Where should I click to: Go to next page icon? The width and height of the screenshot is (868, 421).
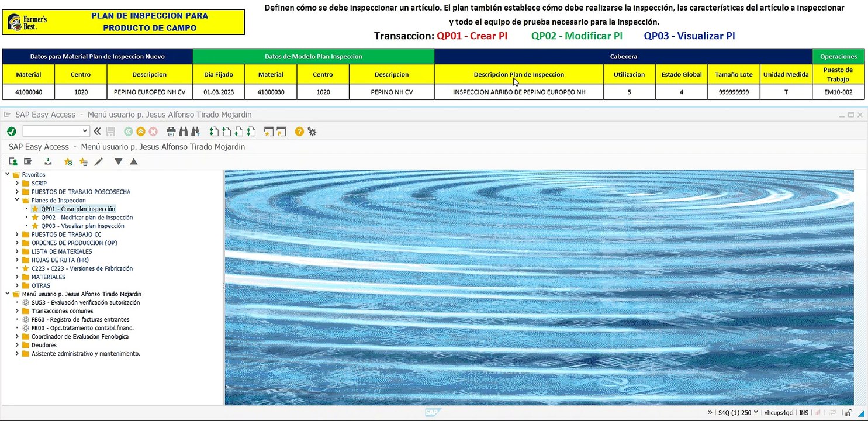coord(238,132)
